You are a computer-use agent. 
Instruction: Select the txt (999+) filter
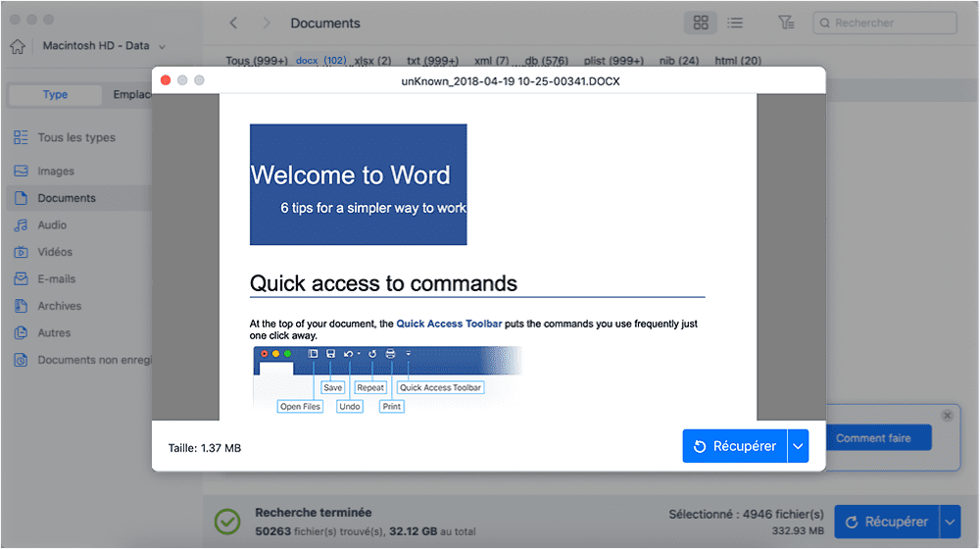point(432,61)
